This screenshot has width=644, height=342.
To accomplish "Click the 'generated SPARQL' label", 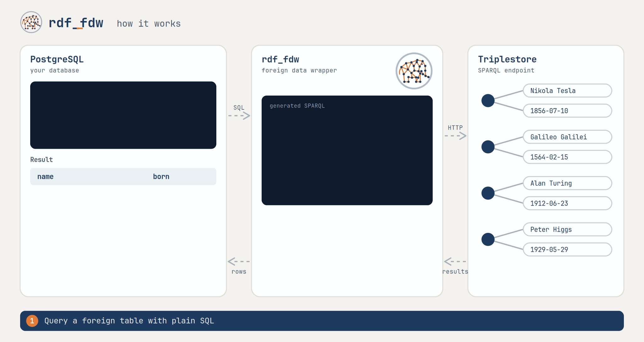I will (x=297, y=106).
